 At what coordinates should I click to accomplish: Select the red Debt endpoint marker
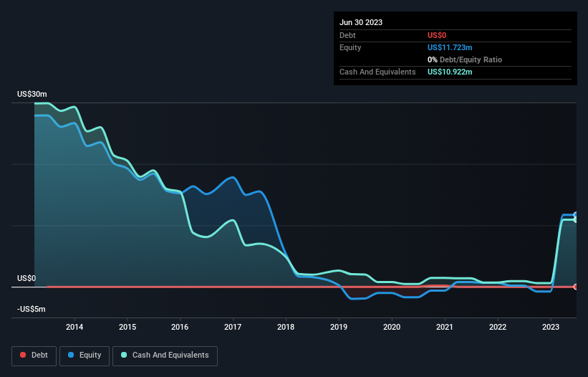coord(576,287)
